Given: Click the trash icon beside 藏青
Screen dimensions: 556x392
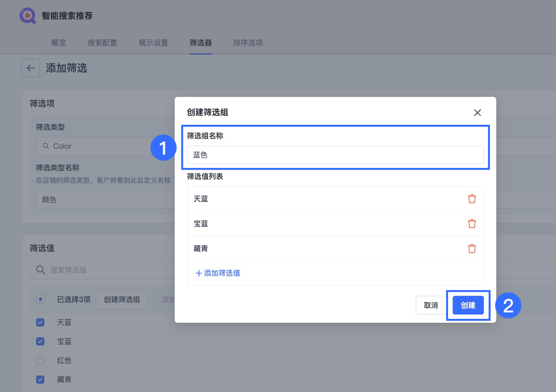Looking at the screenshot, I should click(472, 249).
